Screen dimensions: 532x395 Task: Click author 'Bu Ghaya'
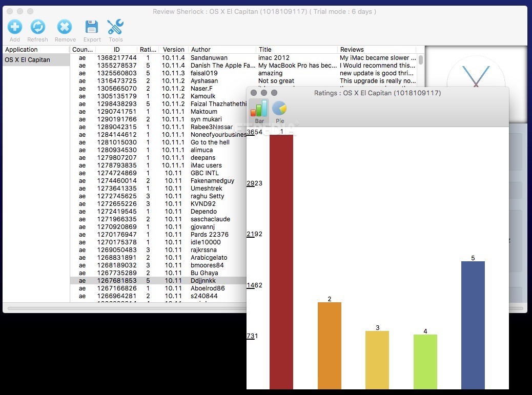204,273
